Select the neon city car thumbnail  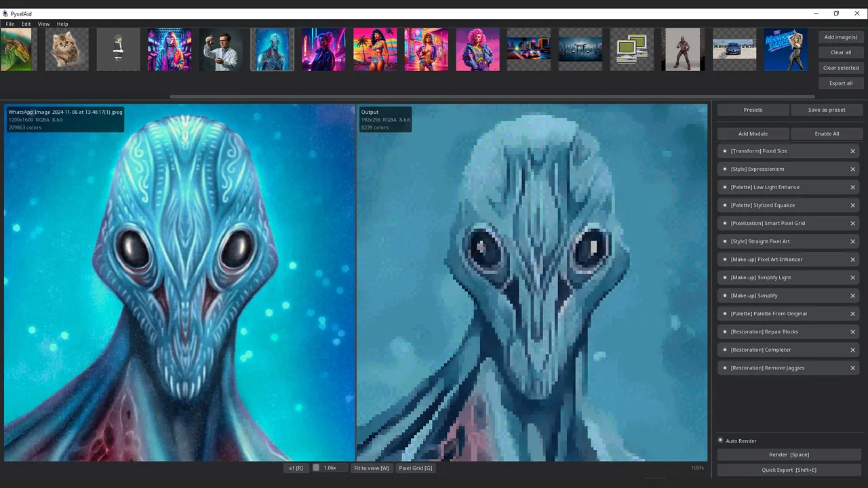tap(529, 49)
